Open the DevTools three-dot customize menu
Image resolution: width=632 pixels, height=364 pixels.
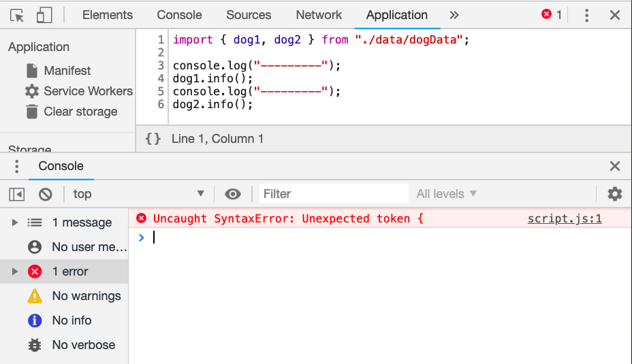coord(587,15)
